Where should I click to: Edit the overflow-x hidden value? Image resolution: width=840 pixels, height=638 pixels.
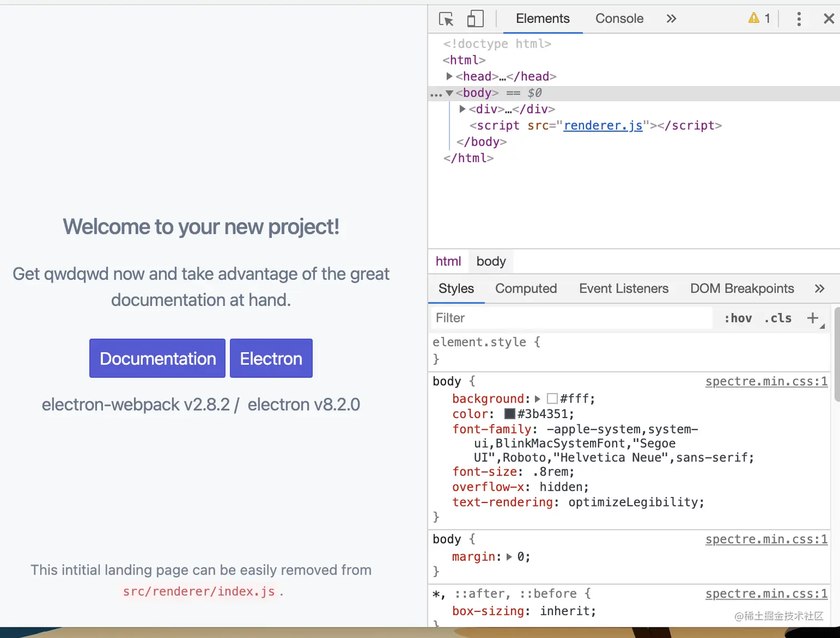pyautogui.click(x=561, y=487)
